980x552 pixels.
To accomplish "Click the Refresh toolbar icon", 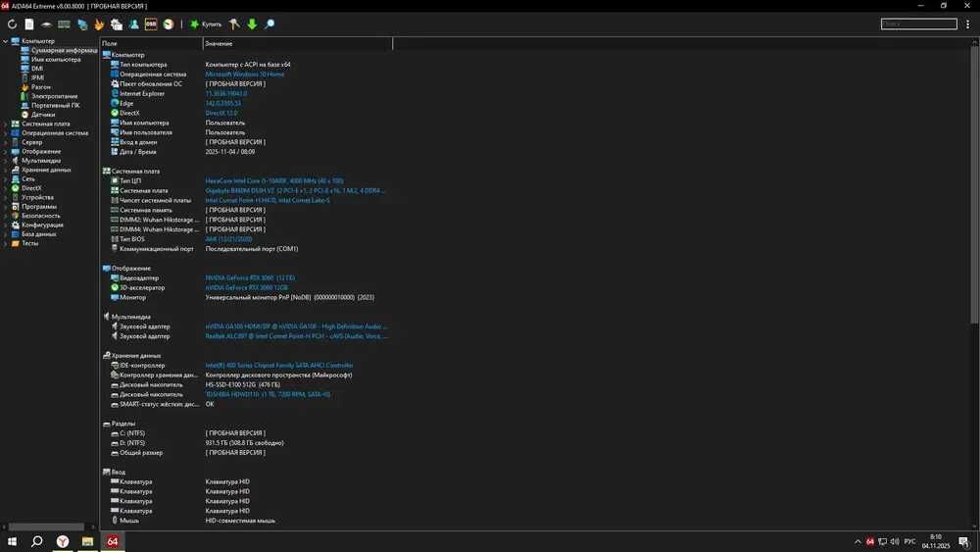I will pyautogui.click(x=12, y=25).
